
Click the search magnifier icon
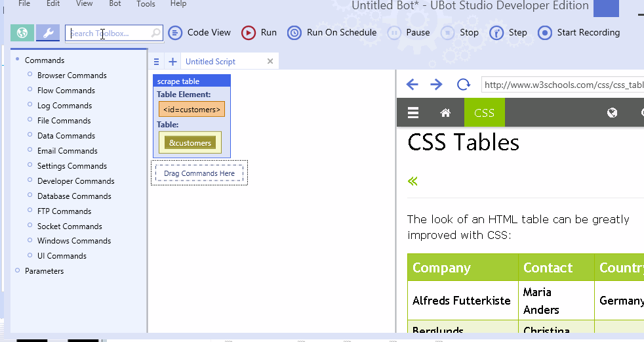[155, 33]
